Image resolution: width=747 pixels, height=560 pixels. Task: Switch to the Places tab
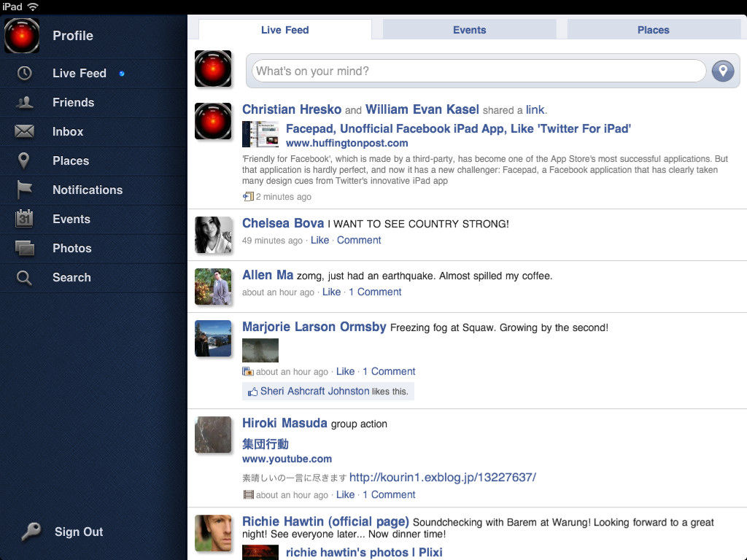click(653, 29)
